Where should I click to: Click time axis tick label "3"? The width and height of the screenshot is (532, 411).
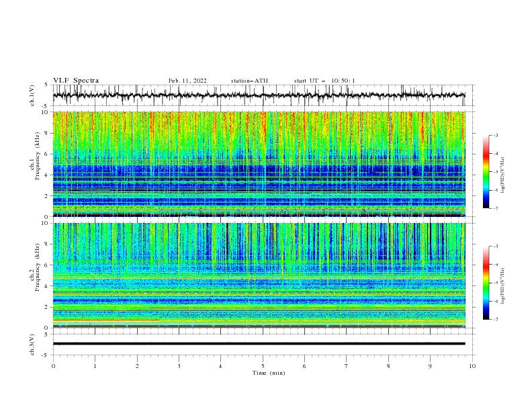point(179,366)
